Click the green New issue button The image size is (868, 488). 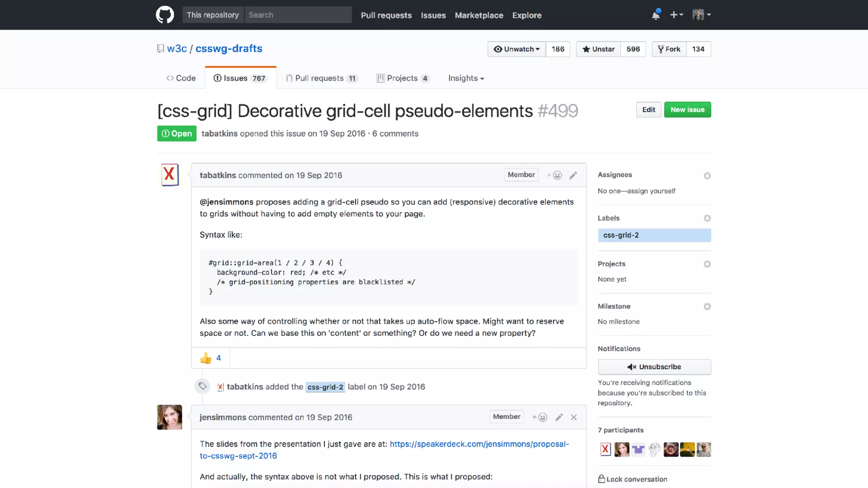click(687, 110)
